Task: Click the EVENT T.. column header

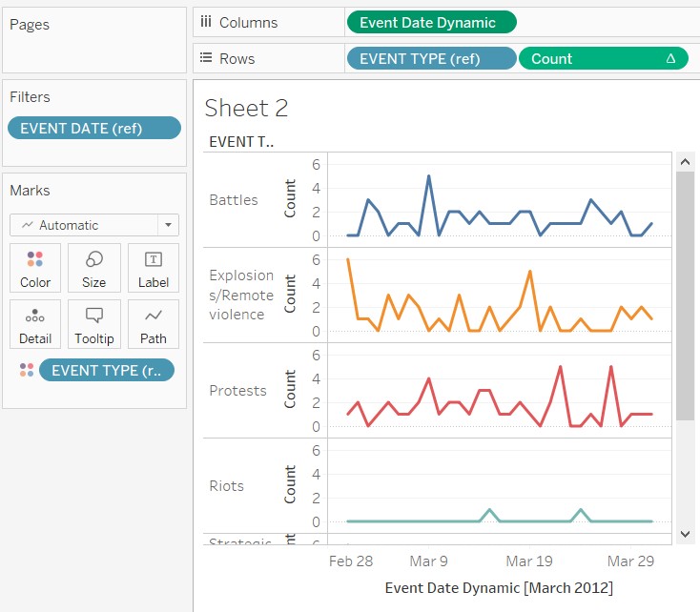Action: [241, 142]
